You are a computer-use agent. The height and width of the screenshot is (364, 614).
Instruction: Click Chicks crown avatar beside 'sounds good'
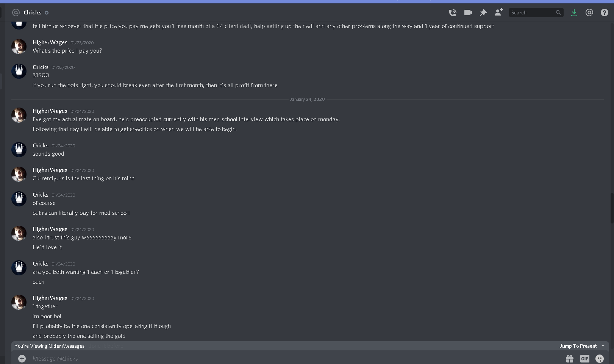click(x=19, y=150)
